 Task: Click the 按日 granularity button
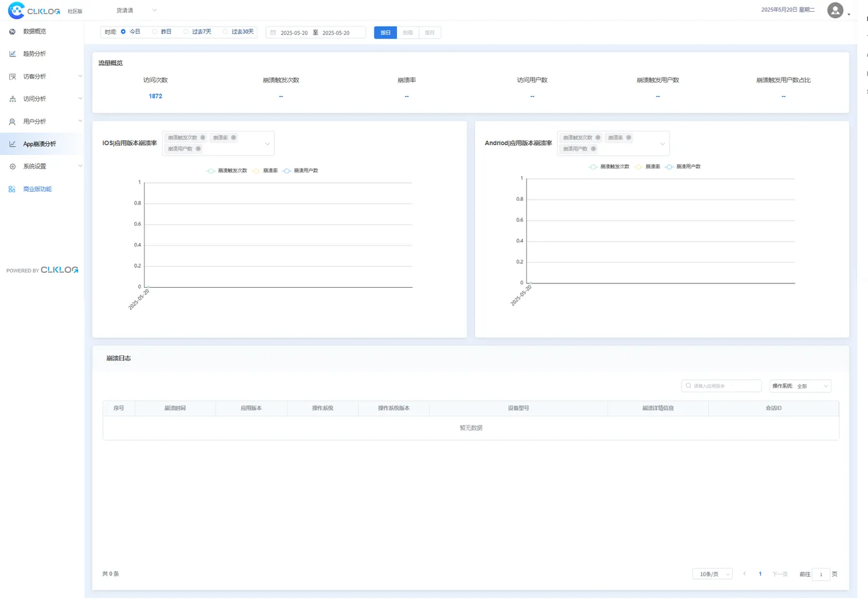[386, 32]
